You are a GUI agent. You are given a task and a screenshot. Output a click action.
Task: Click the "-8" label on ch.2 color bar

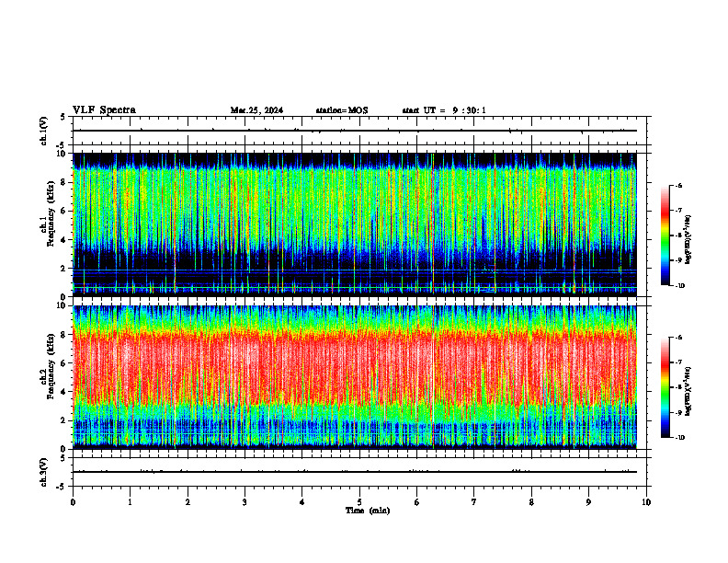pos(678,387)
